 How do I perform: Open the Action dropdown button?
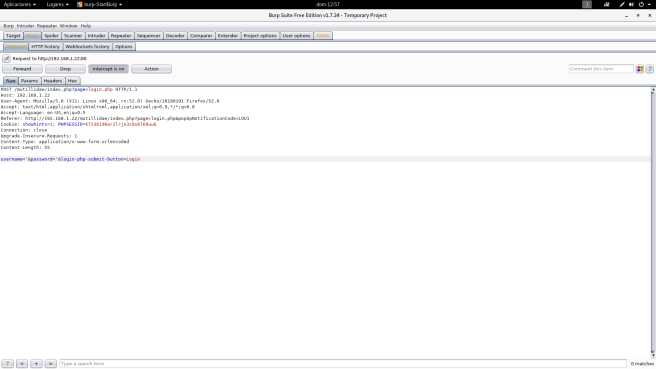tap(151, 69)
